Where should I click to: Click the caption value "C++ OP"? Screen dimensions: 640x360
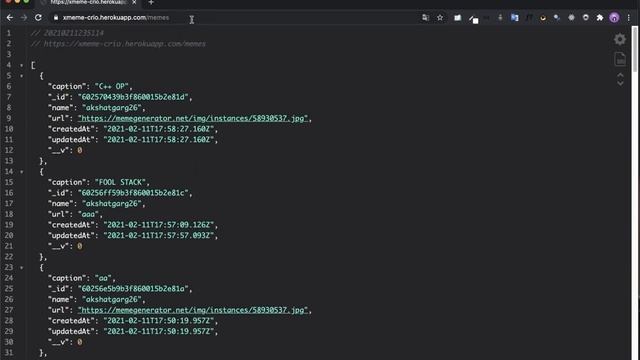click(x=111, y=87)
